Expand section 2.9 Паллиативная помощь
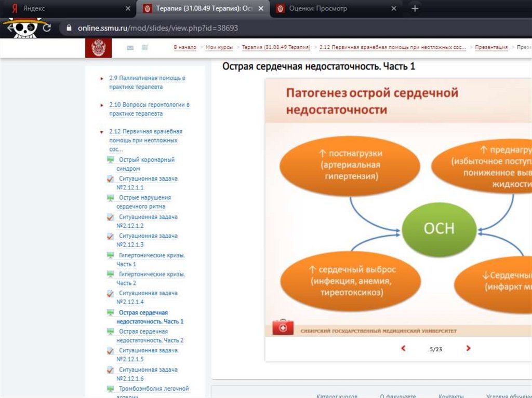The image size is (532, 398). click(x=102, y=78)
